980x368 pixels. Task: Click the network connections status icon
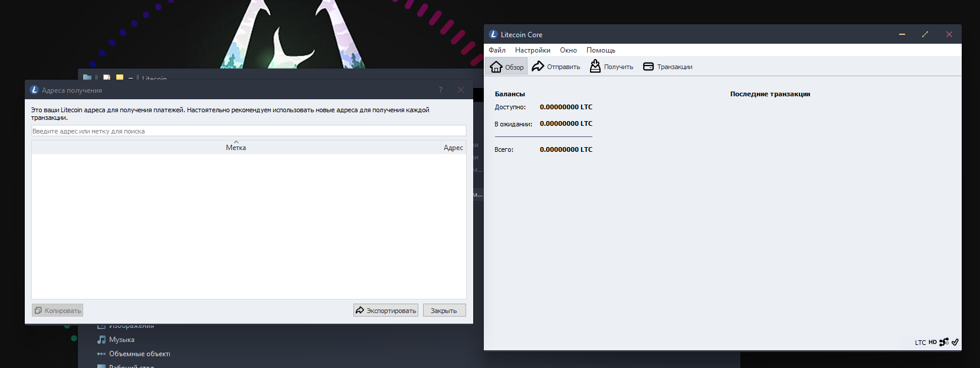(944, 342)
